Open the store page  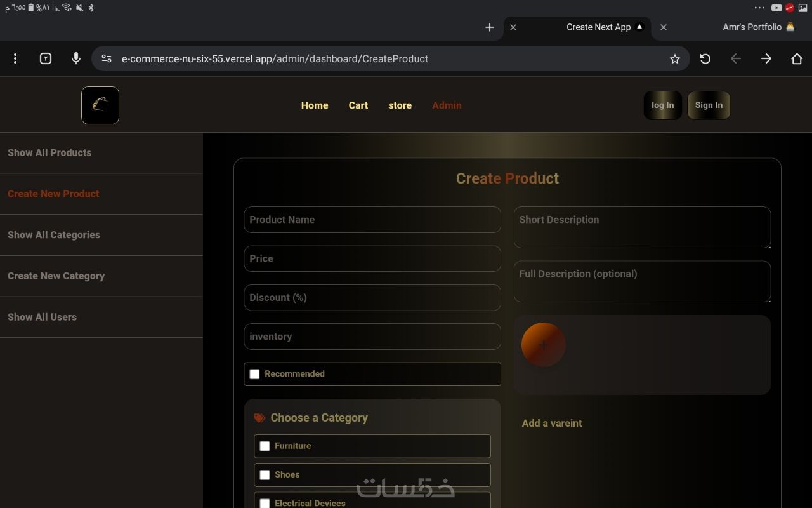[x=400, y=105]
